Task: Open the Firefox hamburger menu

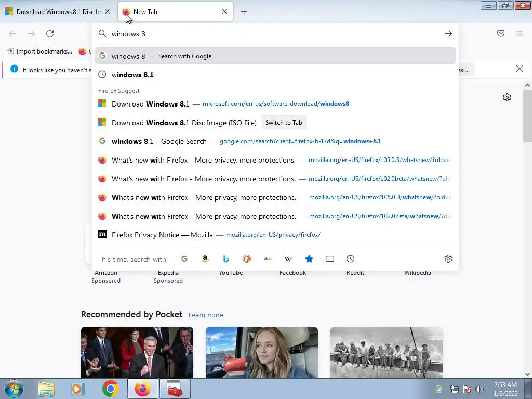Action: [520, 33]
